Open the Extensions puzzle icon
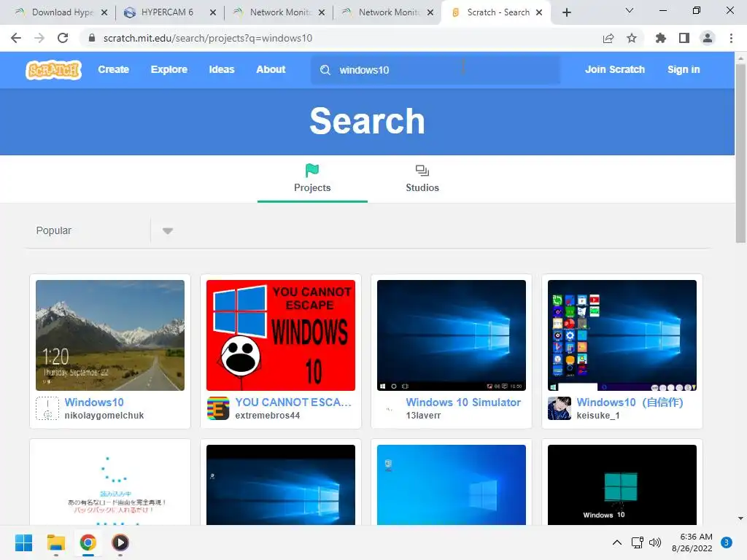This screenshot has width=747, height=560. click(x=661, y=38)
